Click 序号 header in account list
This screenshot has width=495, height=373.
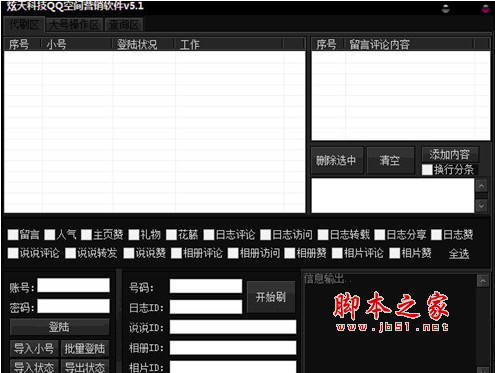23,44
